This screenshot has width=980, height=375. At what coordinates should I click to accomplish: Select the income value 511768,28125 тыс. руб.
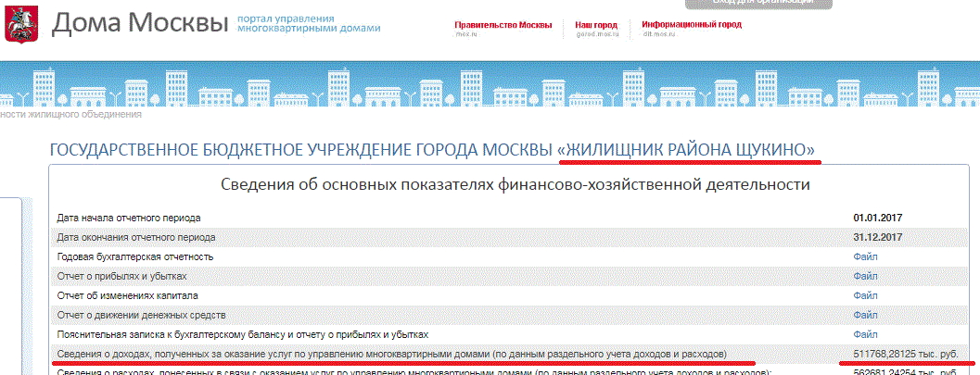[x=906, y=354]
